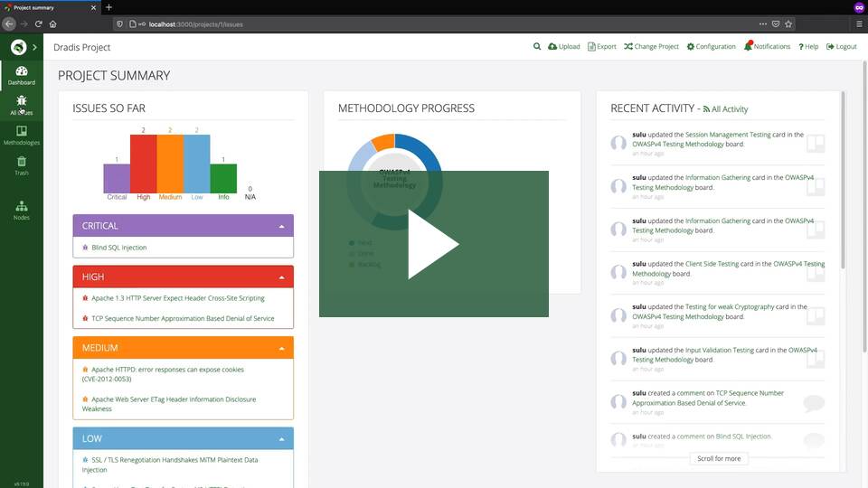The image size is (868, 488).
Task: Open a new browser tab
Action: [x=108, y=7]
